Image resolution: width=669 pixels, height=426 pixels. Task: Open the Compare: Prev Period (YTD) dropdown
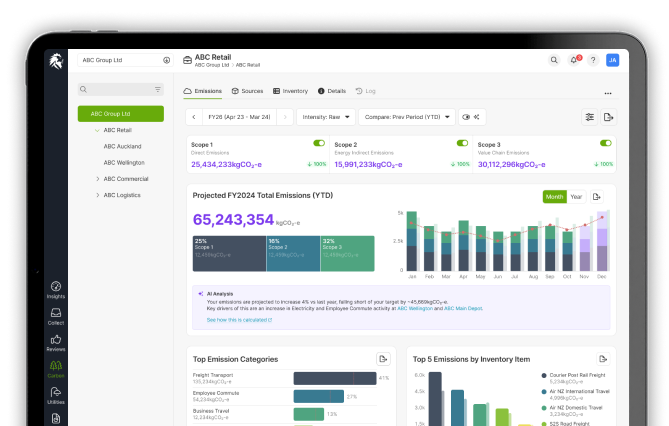tap(407, 117)
